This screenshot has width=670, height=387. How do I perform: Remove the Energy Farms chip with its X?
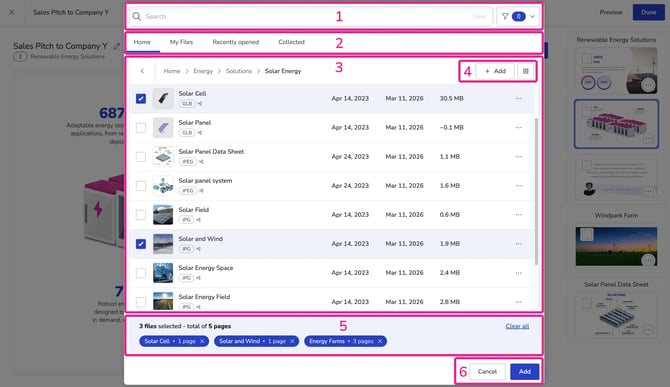click(x=380, y=341)
